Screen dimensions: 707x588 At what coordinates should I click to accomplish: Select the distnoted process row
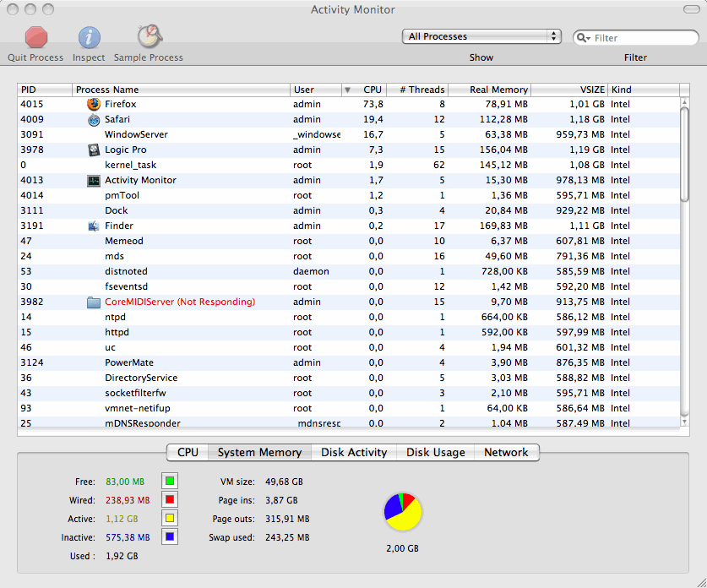pyautogui.click(x=349, y=271)
